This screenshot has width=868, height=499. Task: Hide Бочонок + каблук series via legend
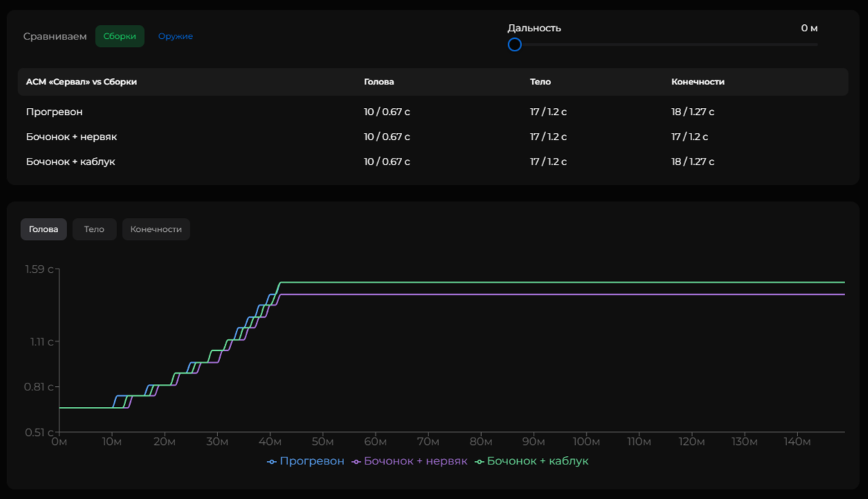537,461
